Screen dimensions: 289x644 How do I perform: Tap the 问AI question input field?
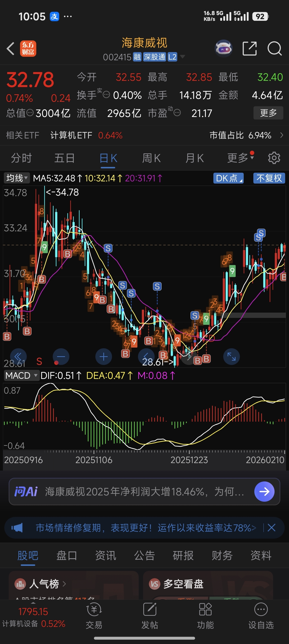(x=144, y=492)
